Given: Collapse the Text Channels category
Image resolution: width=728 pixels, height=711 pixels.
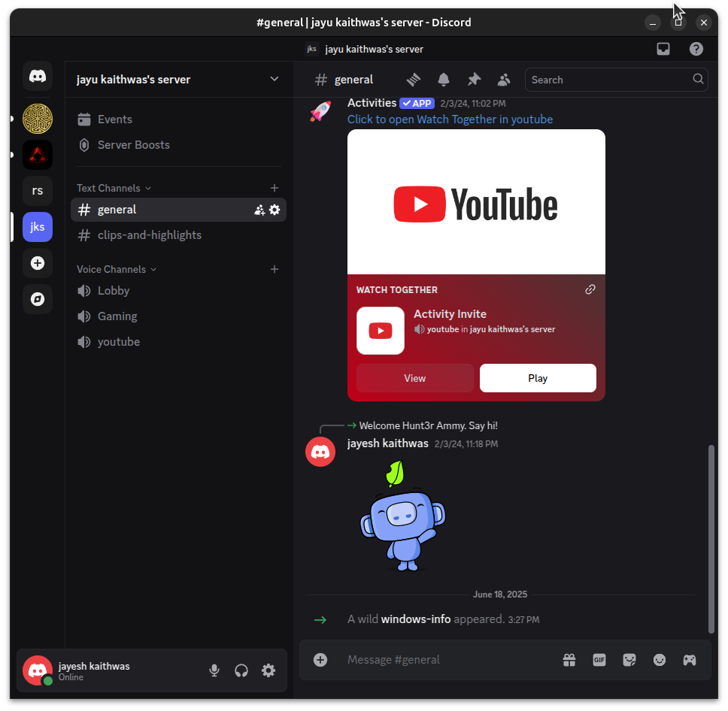Looking at the screenshot, I should pos(114,188).
